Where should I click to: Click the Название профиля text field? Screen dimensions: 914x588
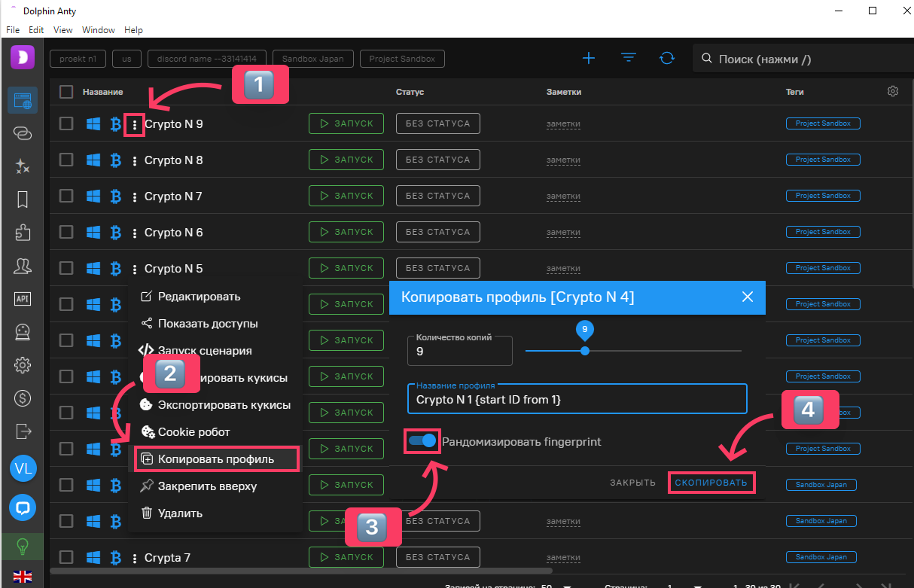tap(576, 400)
